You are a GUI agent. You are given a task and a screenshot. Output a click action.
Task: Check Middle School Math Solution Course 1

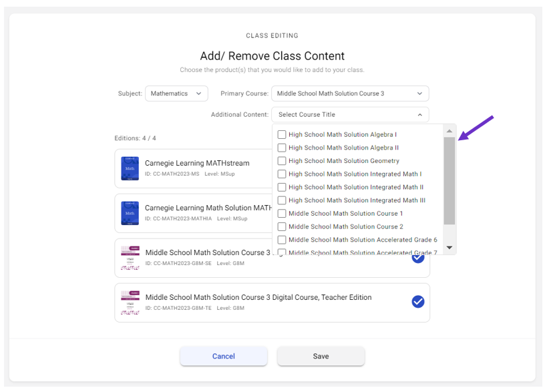282,214
